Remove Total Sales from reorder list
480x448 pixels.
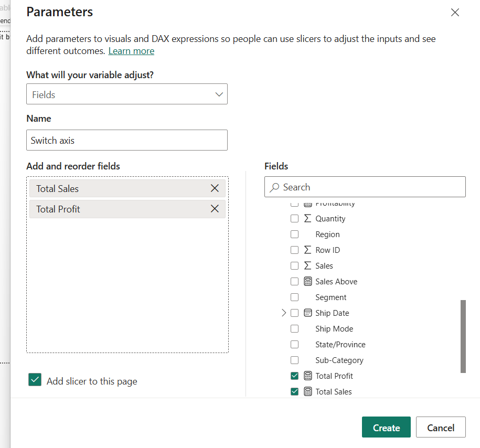click(215, 188)
